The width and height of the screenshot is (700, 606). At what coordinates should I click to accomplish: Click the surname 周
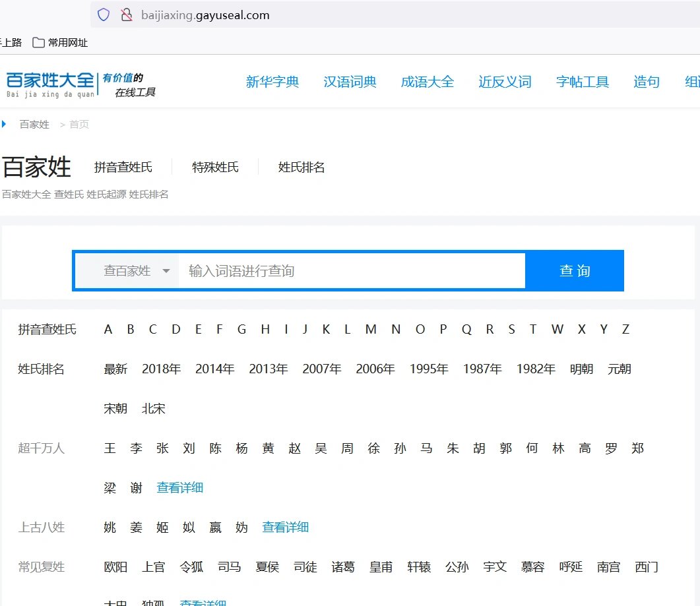pyautogui.click(x=347, y=448)
